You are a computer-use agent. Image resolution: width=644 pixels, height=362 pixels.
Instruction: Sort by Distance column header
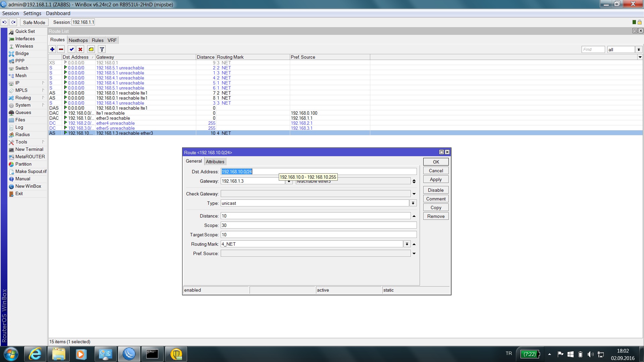tap(206, 57)
